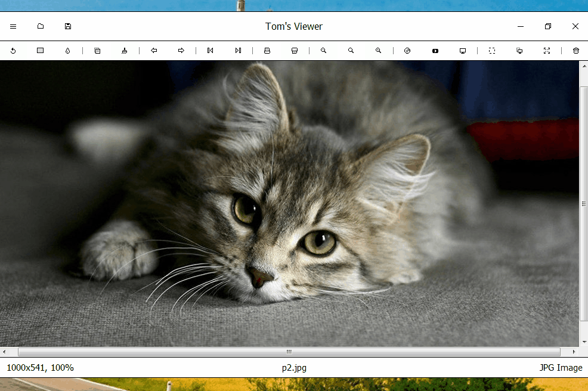Open the grid thumbnail view icon
This screenshot has width=588, height=391.
click(40, 51)
